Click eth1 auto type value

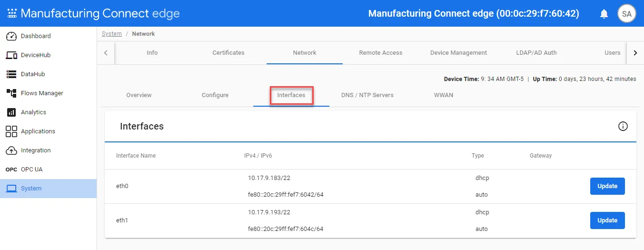pos(482,229)
